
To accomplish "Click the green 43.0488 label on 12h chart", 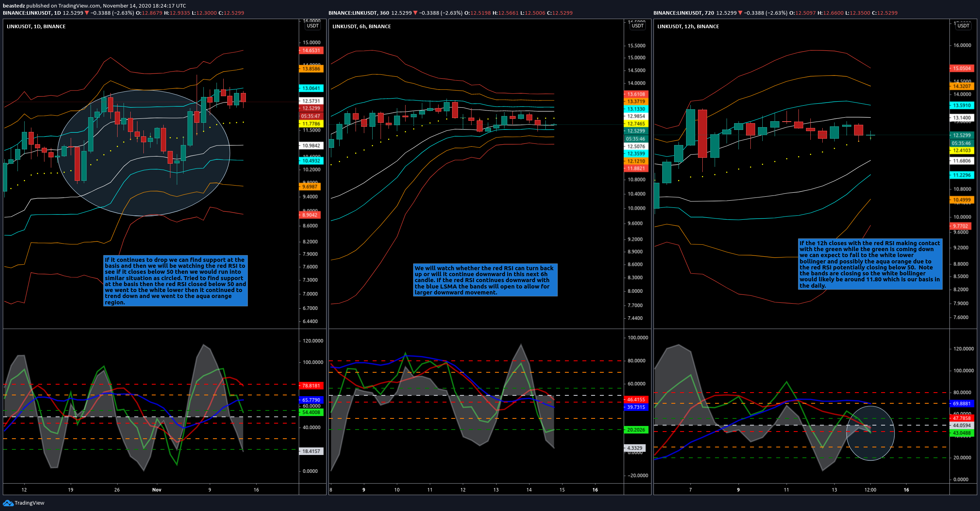I will click(962, 433).
